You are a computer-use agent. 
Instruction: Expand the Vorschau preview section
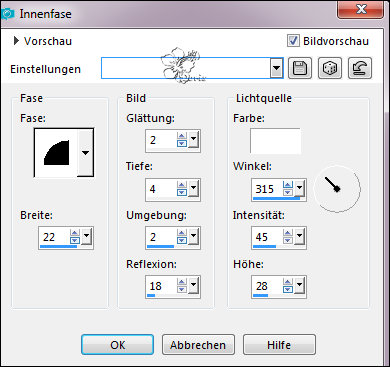tap(16, 41)
